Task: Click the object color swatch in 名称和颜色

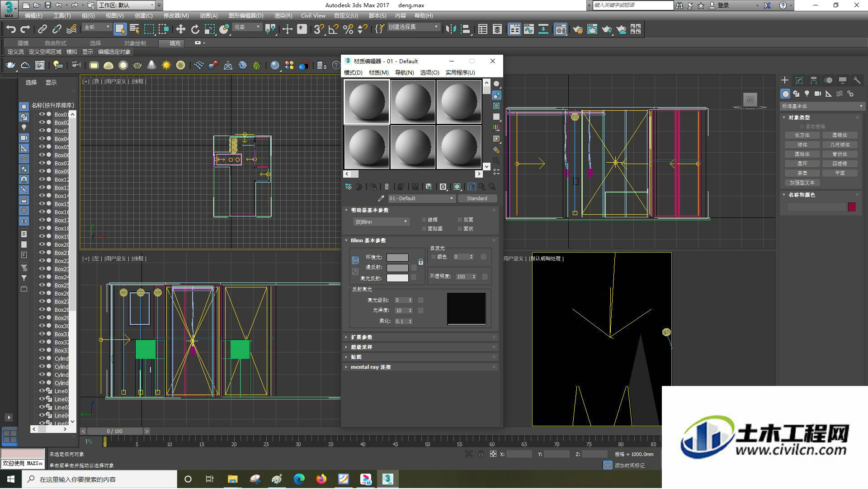Action: pos(852,207)
